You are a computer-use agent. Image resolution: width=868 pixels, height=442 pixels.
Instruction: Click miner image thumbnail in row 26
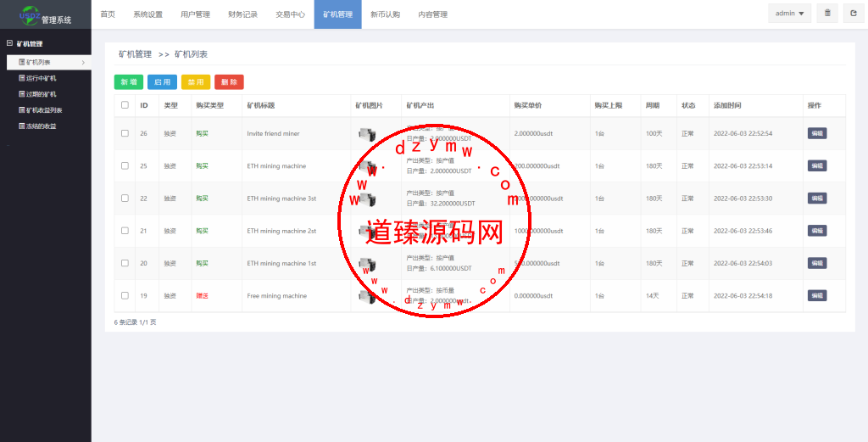(x=367, y=134)
